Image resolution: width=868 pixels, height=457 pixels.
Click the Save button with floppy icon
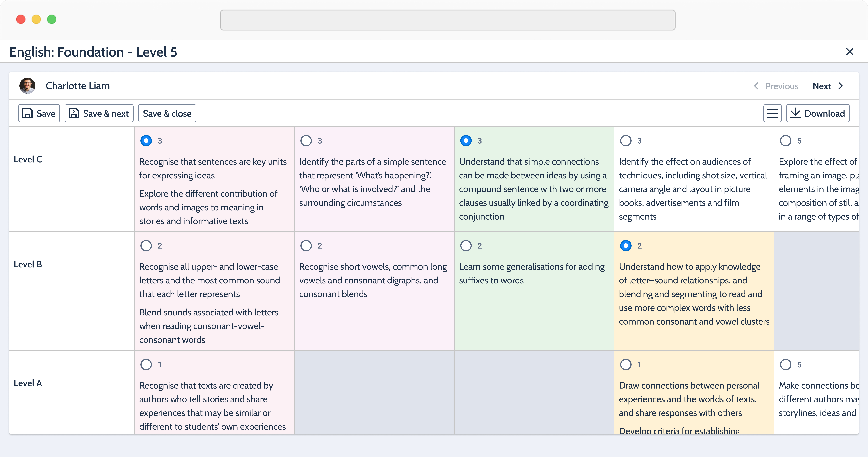(39, 113)
